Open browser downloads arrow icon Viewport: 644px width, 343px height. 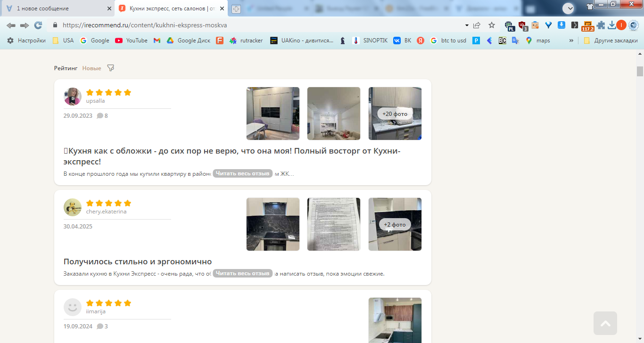pos(611,25)
